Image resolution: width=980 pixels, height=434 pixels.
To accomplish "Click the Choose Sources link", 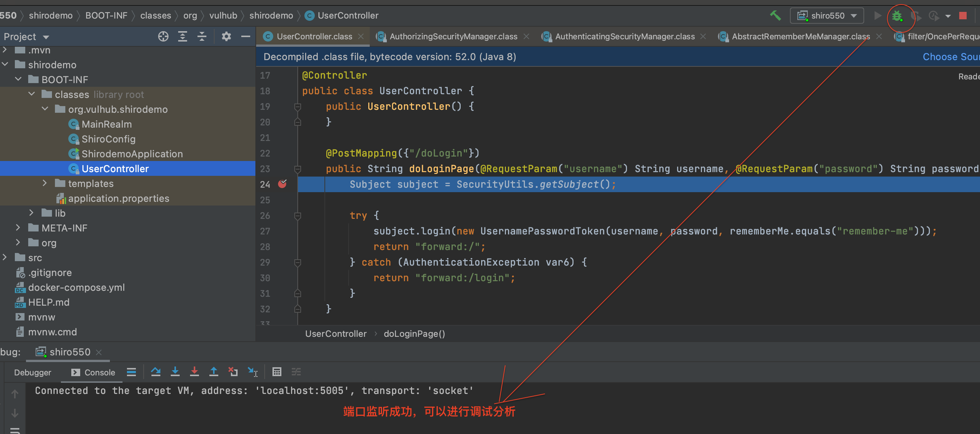I will pos(951,57).
